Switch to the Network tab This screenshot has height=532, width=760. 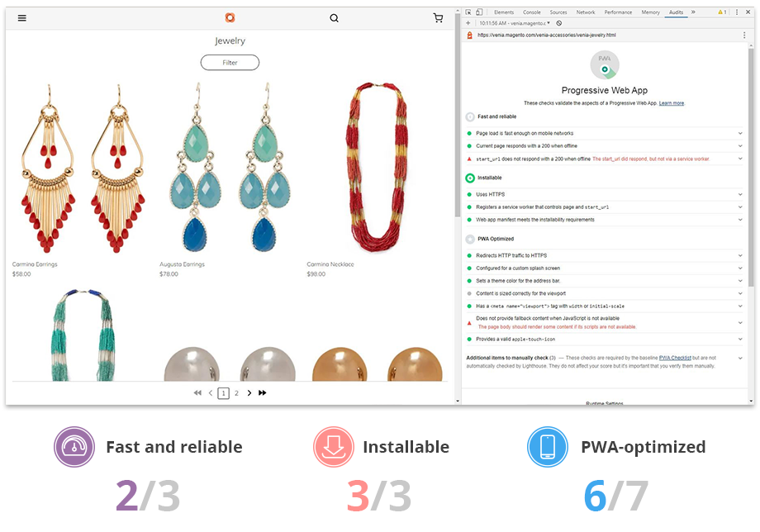click(x=586, y=12)
